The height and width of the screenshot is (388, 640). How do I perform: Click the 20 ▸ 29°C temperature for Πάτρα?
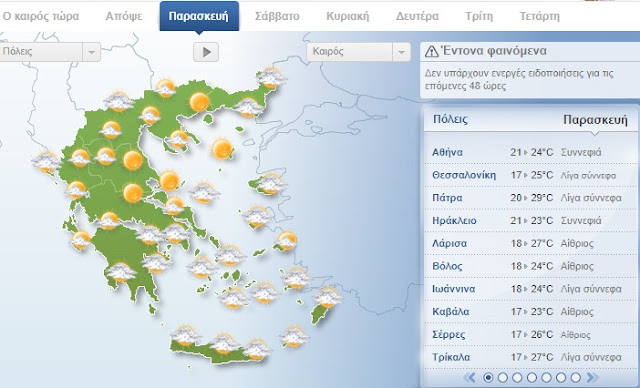click(531, 198)
